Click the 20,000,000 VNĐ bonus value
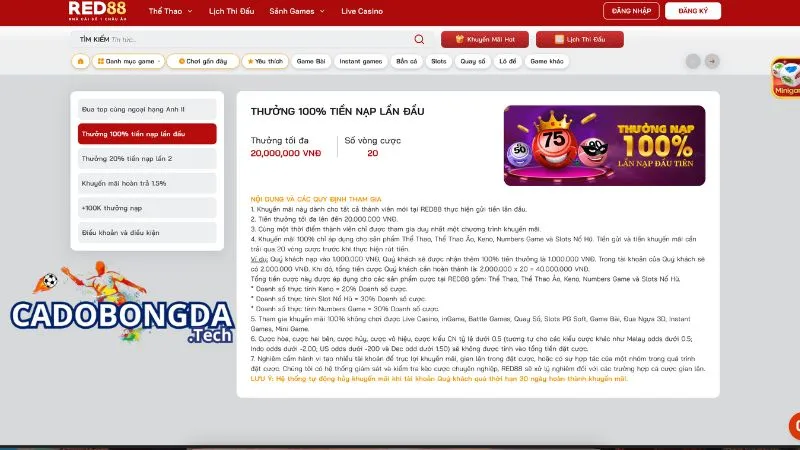Screen dimensions: 800x450 pos(286,153)
